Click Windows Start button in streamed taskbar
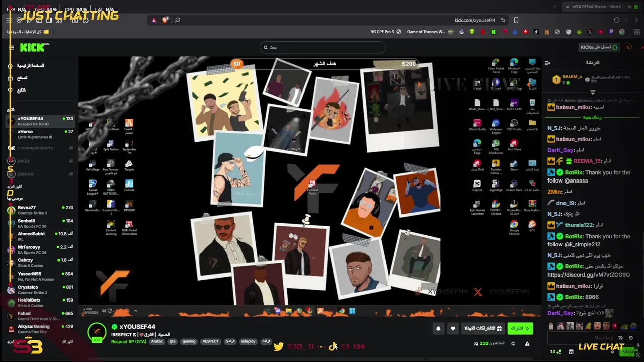This screenshot has height=362, width=644. tap(352, 311)
